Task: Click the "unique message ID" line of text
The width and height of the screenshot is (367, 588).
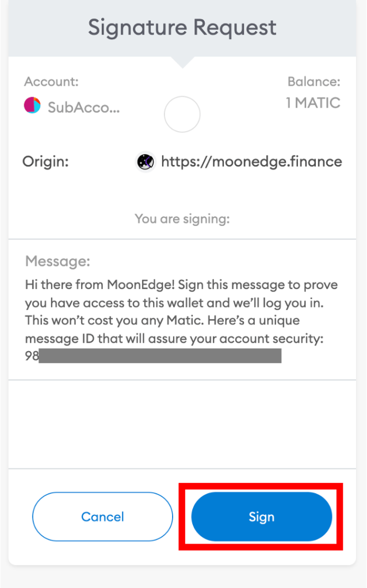Action: pyautogui.click(x=174, y=338)
